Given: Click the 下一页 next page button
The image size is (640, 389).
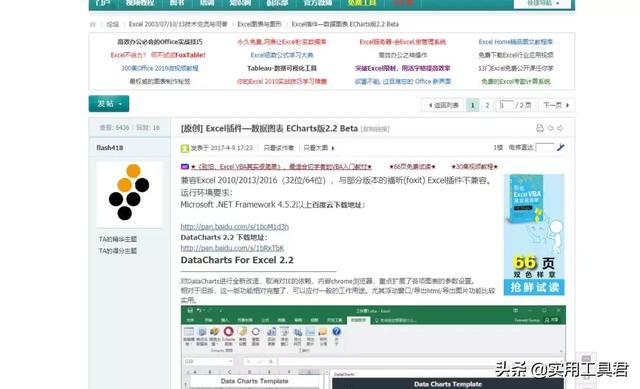Looking at the screenshot, I should click(556, 105).
